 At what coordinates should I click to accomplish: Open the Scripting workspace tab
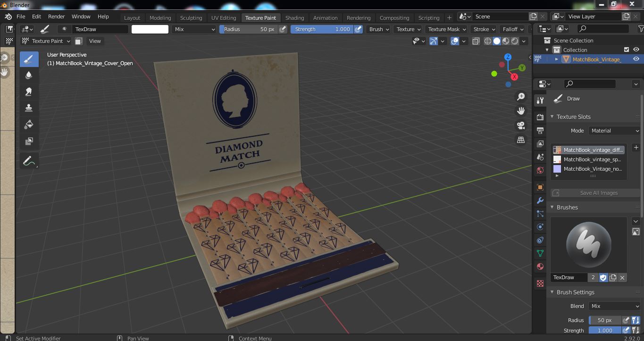tap(429, 18)
